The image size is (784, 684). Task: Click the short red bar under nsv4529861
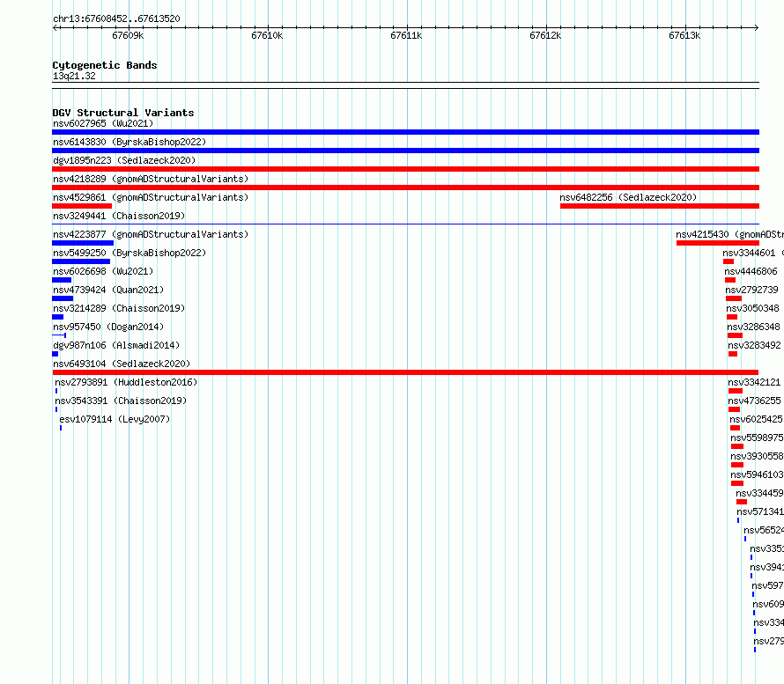pos(82,206)
